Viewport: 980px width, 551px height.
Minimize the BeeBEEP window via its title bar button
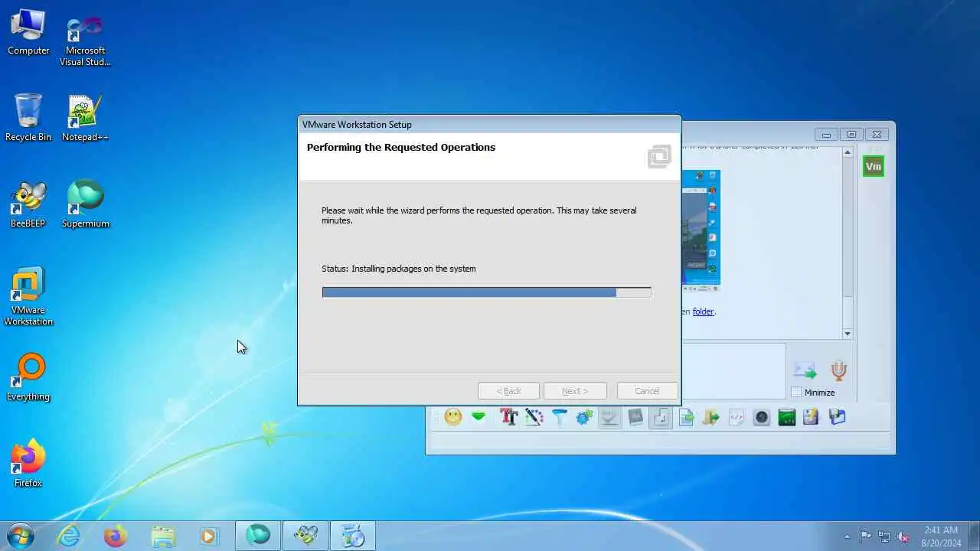(826, 134)
